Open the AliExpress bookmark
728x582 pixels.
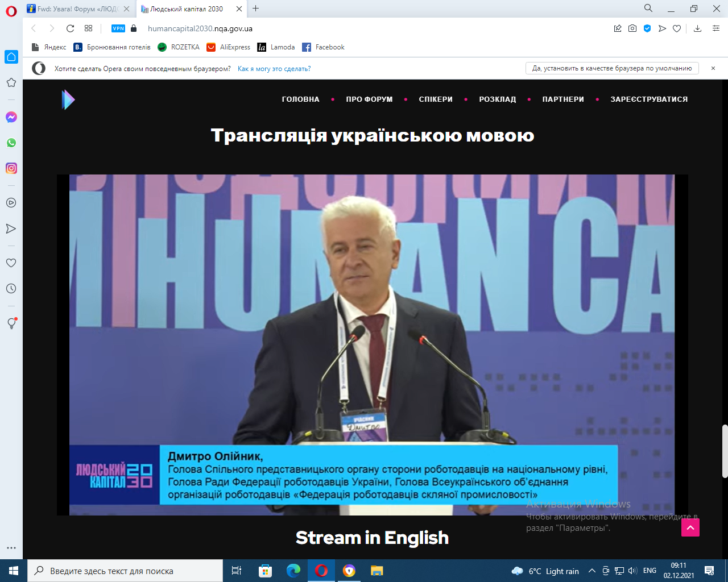(x=228, y=47)
